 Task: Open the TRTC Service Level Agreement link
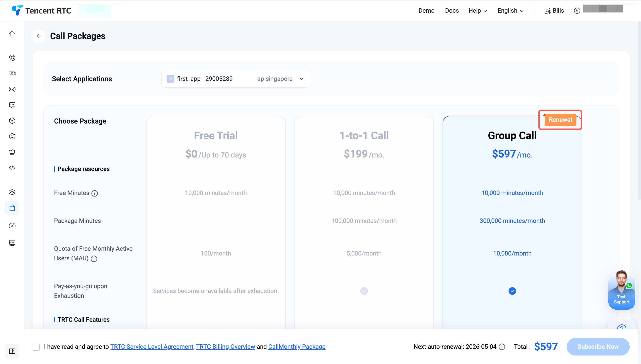point(152,347)
